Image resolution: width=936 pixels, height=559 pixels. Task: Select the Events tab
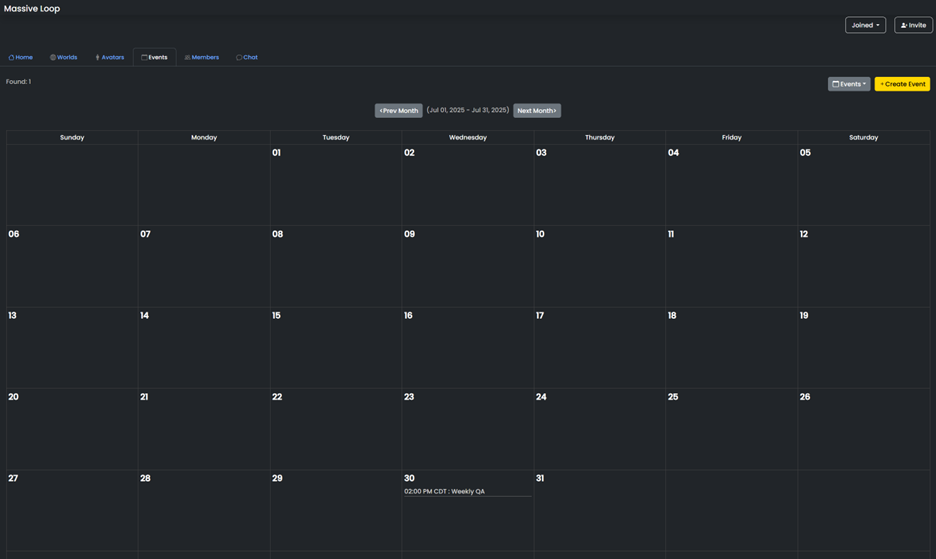click(154, 57)
